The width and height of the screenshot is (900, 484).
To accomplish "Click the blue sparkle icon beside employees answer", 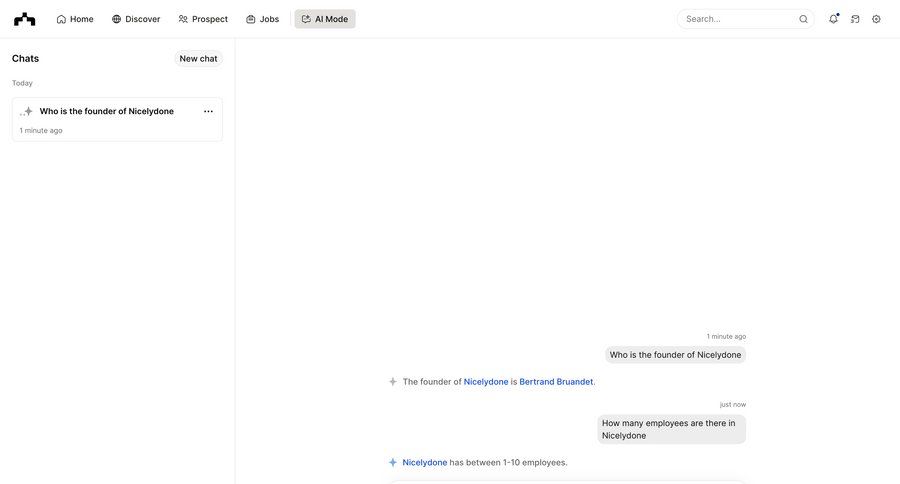I will [393, 462].
